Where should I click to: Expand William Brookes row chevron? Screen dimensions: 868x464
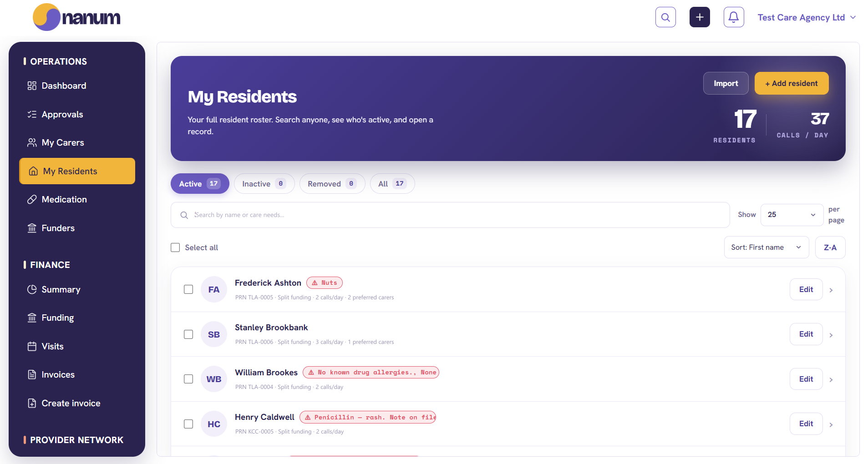tap(831, 379)
